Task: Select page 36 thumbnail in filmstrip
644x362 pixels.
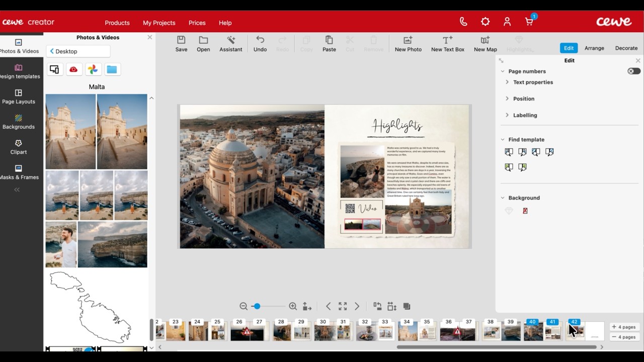Action: tap(448, 331)
